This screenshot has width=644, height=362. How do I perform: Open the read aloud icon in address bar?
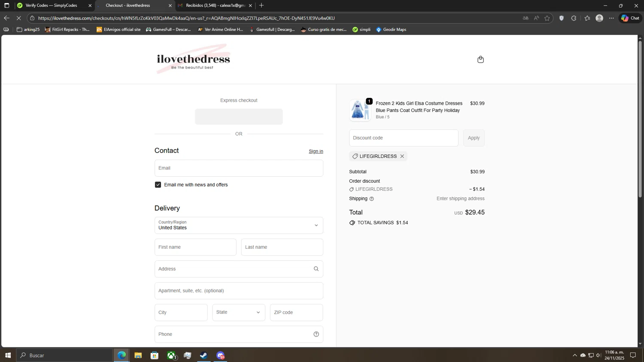(536, 18)
